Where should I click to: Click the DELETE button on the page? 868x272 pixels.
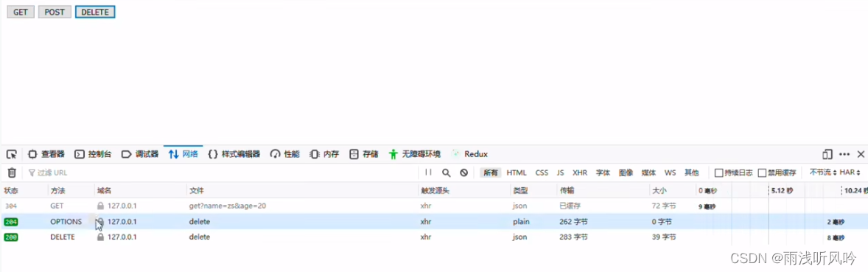95,13
